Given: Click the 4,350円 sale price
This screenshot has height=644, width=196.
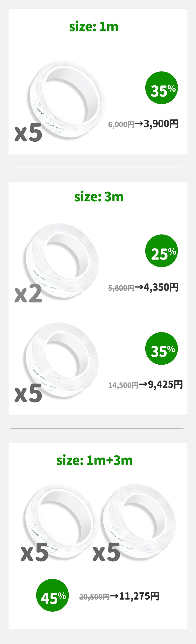Looking at the screenshot, I should coord(161,287).
